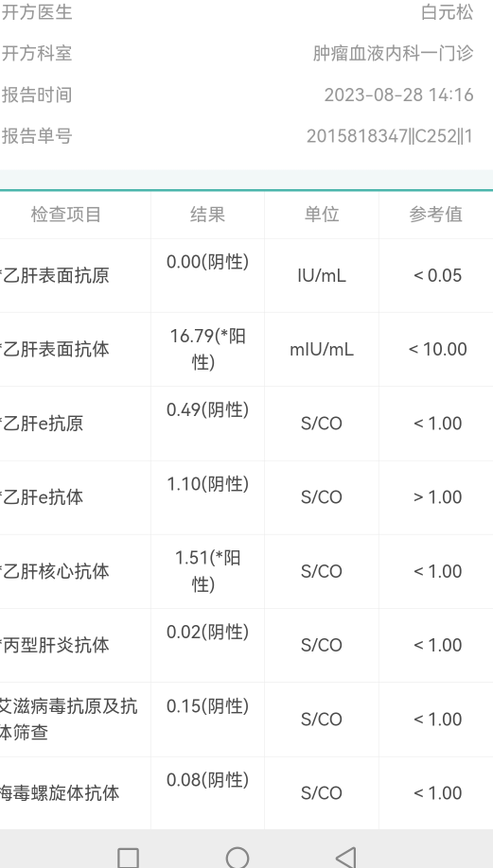Screen dimensions: 493x868
Task: Tap the doctor name 白元松
Action: [447, 12]
